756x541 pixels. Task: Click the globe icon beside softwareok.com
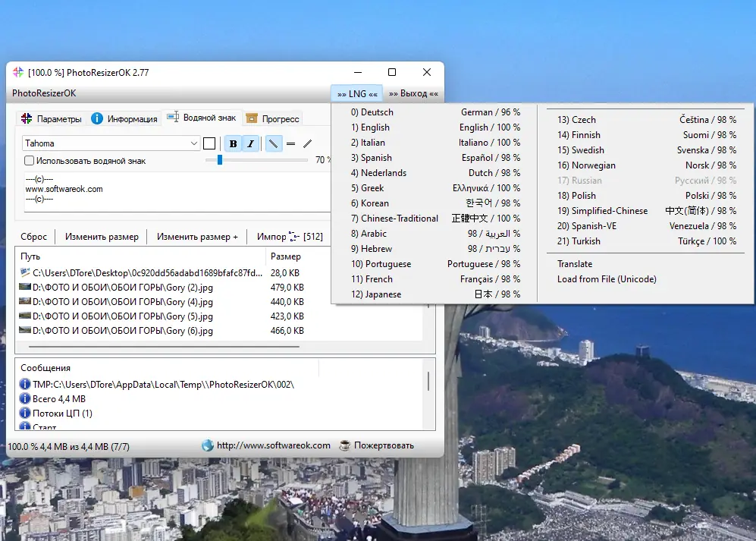pyautogui.click(x=208, y=445)
